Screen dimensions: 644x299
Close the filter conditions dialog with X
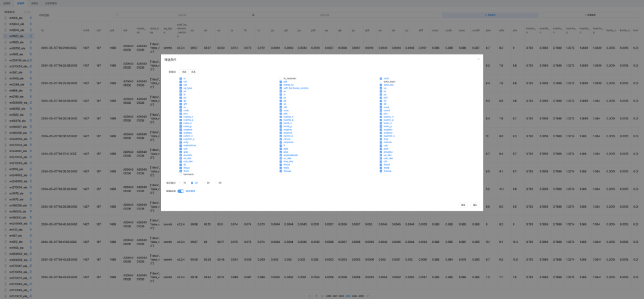[x=478, y=59]
